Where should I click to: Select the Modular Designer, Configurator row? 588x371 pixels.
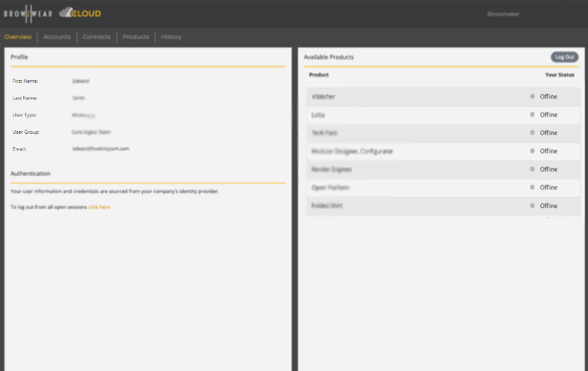(443, 151)
